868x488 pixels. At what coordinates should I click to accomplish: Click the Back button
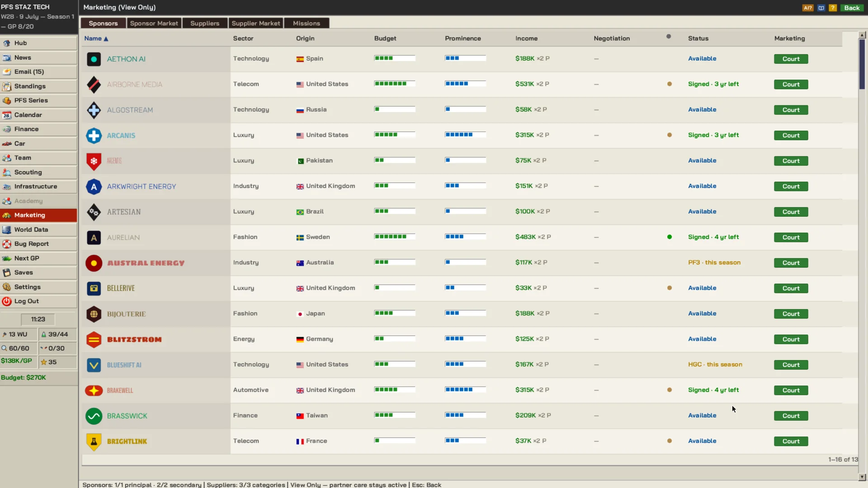click(852, 8)
